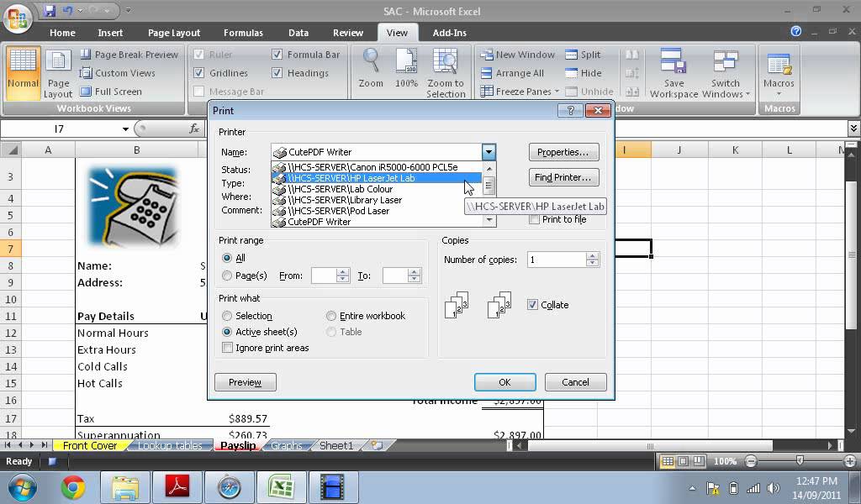Select Entire workbook radio option
The width and height of the screenshot is (861, 504).
coord(331,316)
